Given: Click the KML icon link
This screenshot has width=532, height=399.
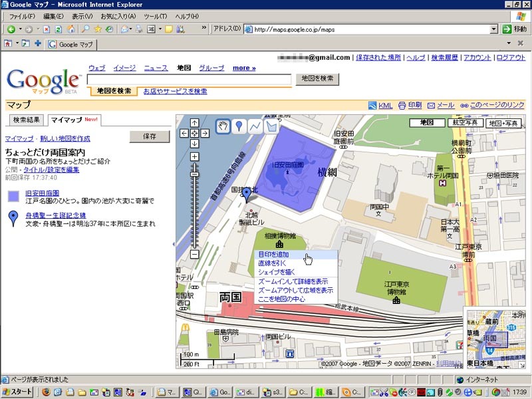Looking at the screenshot, I should click(372, 106).
